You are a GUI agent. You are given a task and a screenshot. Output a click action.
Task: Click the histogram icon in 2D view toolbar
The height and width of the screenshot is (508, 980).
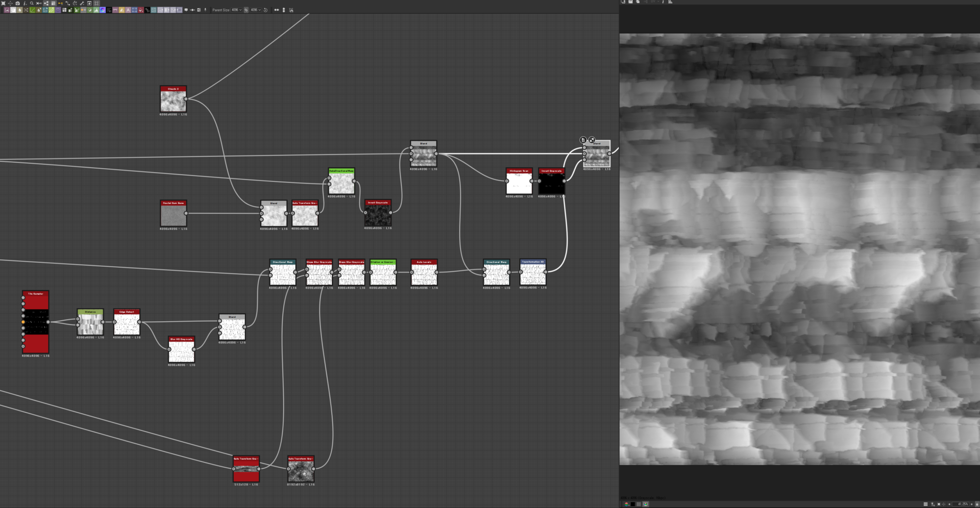670,2
